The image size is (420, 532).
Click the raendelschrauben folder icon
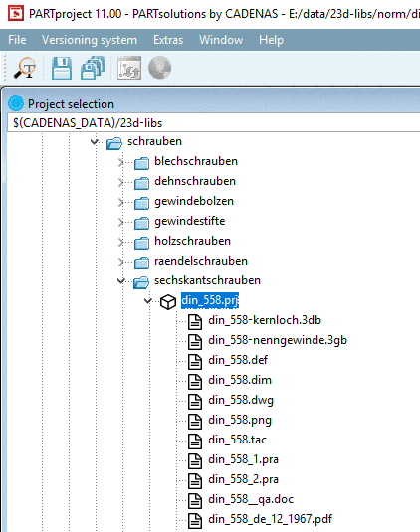[141, 263]
